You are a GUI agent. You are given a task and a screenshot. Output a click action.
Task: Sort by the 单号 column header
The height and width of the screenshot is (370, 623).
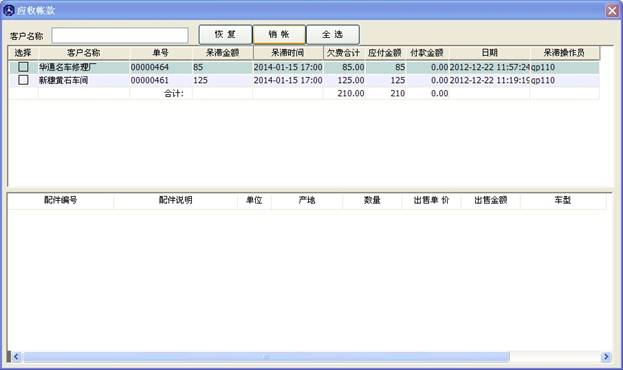point(161,53)
